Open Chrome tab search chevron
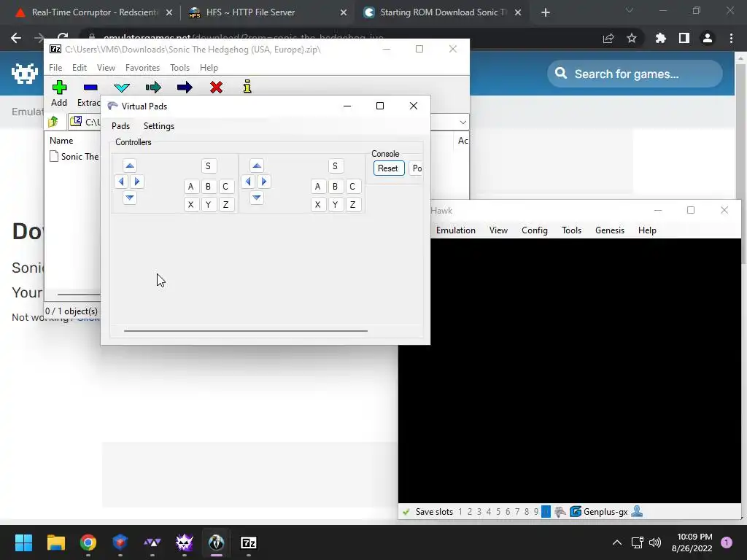This screenshot has width=747, height=560. pyautogui.click(x=630, y=10)
